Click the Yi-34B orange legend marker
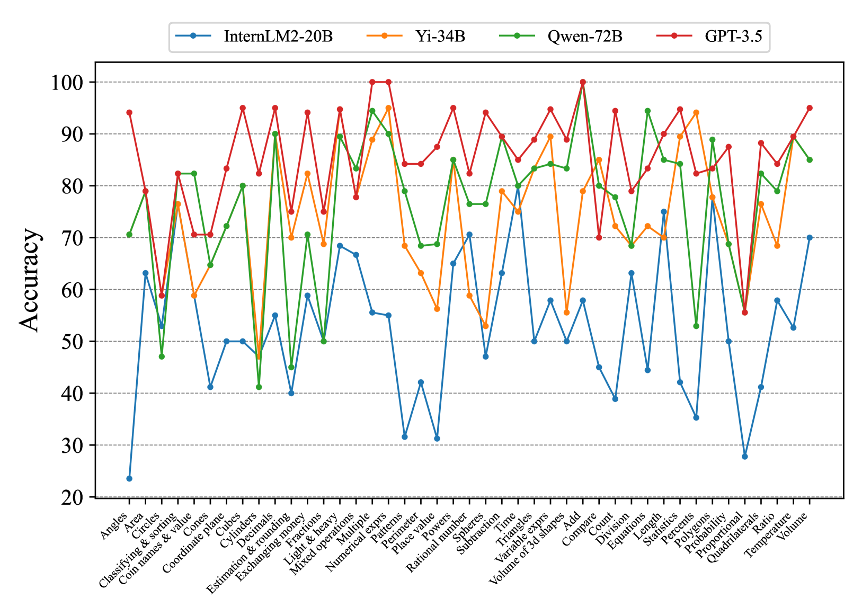 click(x=385, y=36)
